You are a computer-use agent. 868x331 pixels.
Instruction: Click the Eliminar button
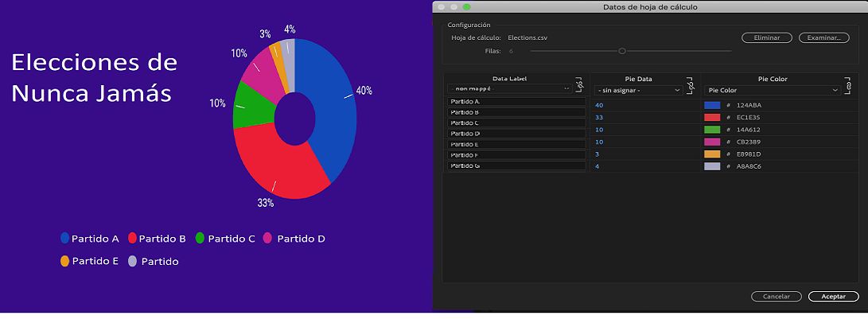[767, 37]
